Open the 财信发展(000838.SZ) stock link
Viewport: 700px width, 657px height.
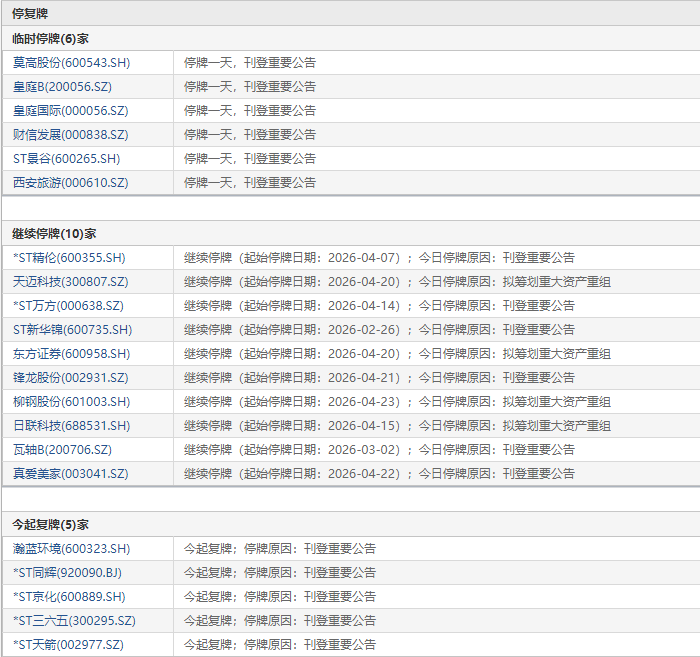click(x=71, y=134)
